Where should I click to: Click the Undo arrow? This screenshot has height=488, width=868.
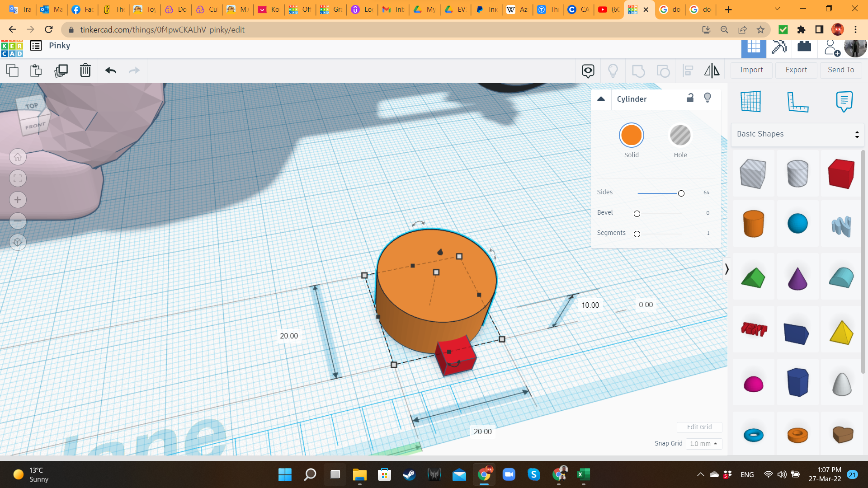click(110, 70)
